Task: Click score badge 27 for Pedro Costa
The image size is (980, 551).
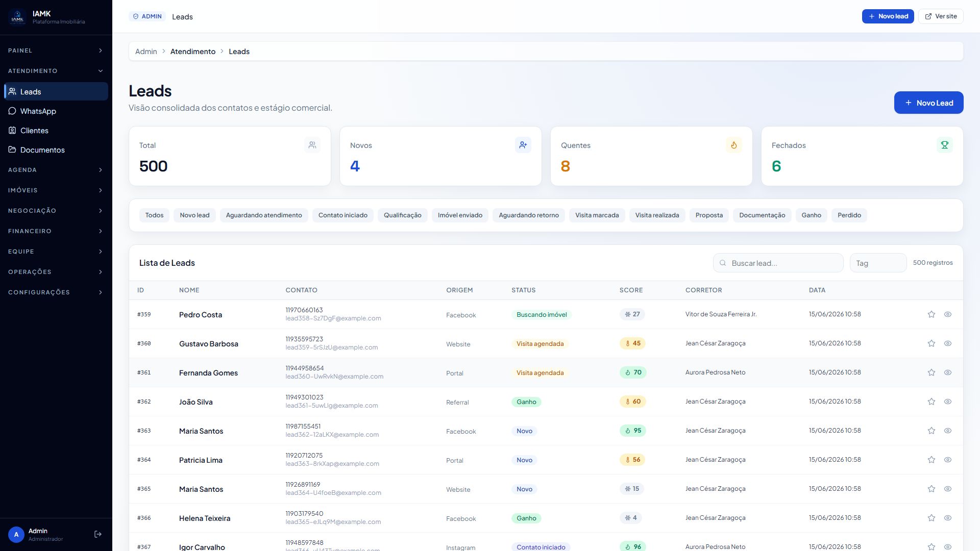Action: [x=632, y=314]
